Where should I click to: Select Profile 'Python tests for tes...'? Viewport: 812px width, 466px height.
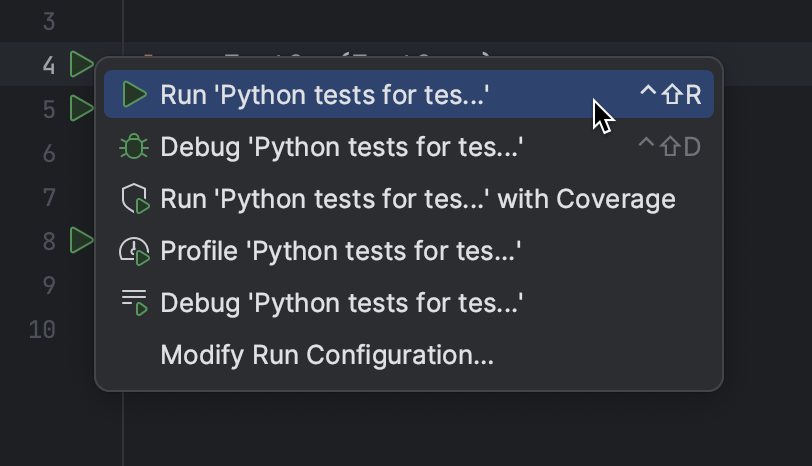(x=340, y=251)
